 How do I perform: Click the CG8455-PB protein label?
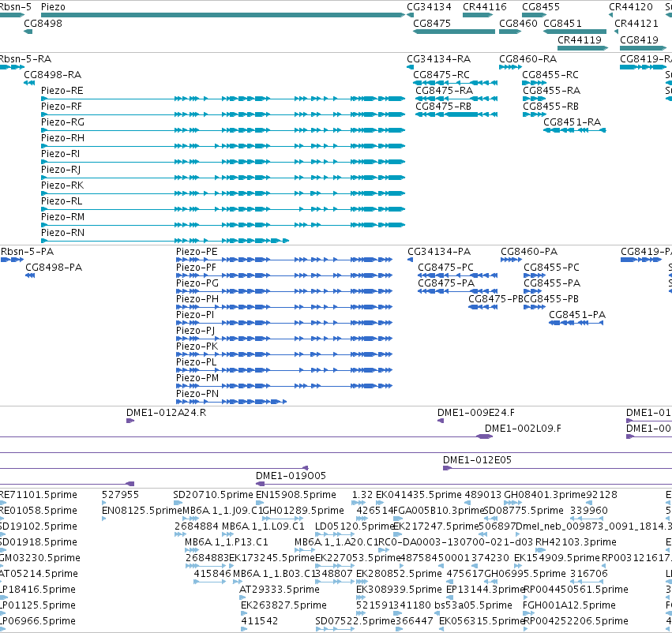click(x=551, y=299)
